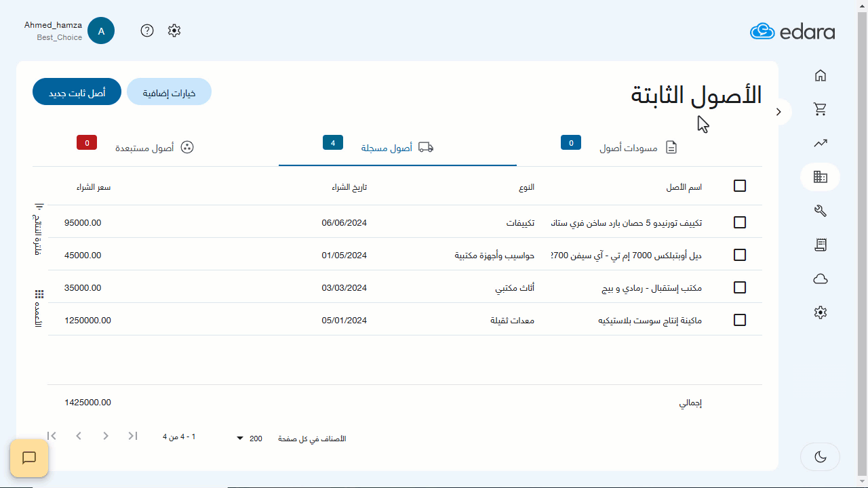Screen dimensions: 868x488
Task: Expand the sidebar with chevron arrow
Action: pyautogui.click(x=779, y=112)
